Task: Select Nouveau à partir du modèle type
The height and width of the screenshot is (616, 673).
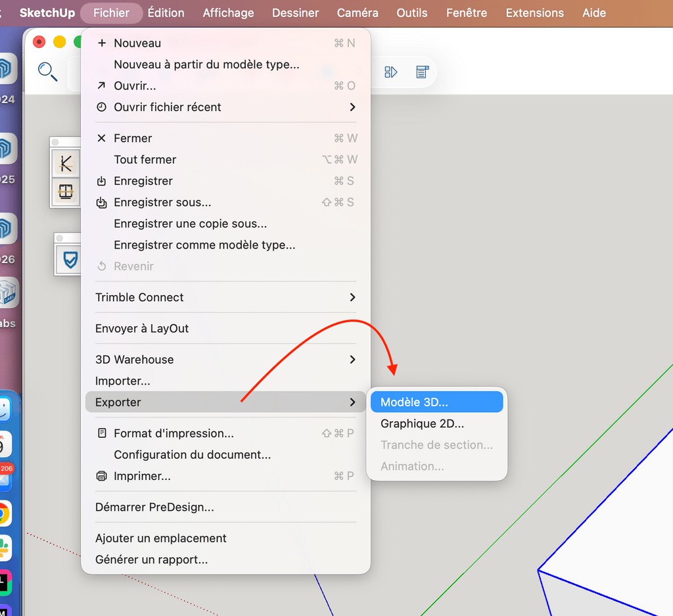Action: click(x=226, y=64)
